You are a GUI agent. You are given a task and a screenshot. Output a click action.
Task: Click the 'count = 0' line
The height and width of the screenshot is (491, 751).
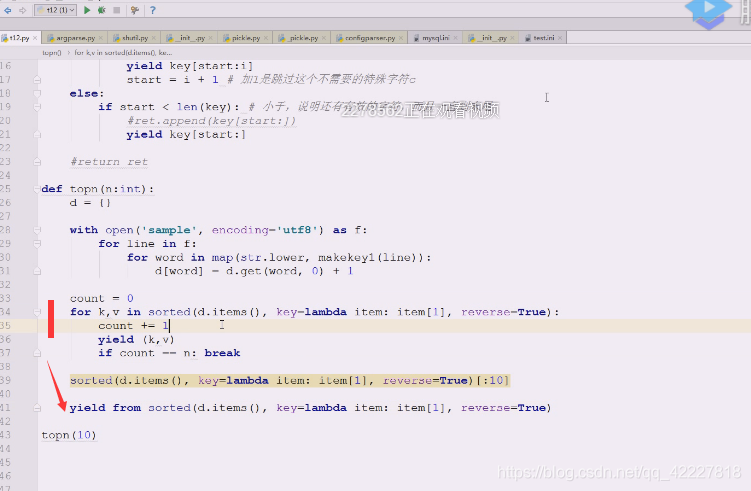tap(102, 298)
